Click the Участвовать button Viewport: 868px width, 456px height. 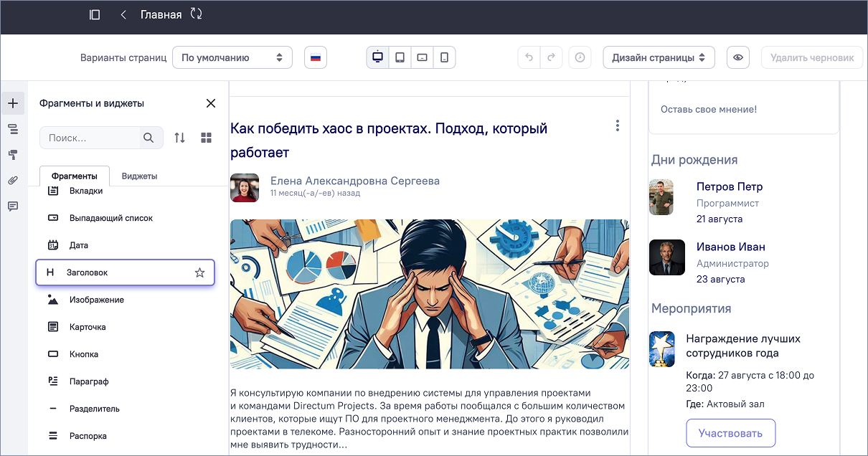pos(730,433)
